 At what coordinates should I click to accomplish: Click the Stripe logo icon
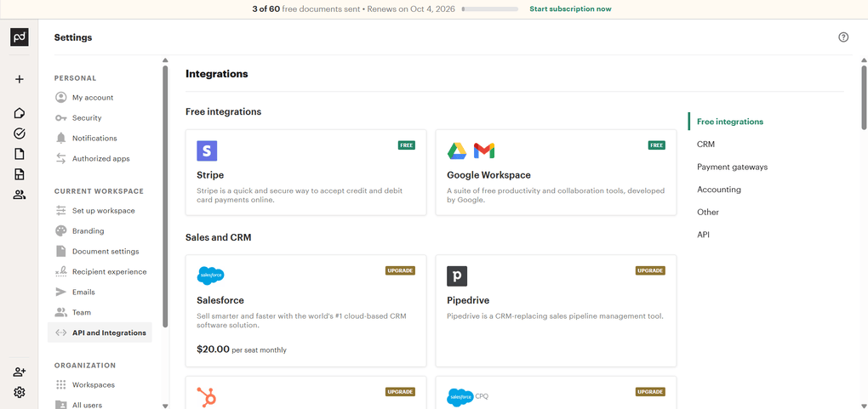pos(207,151)
